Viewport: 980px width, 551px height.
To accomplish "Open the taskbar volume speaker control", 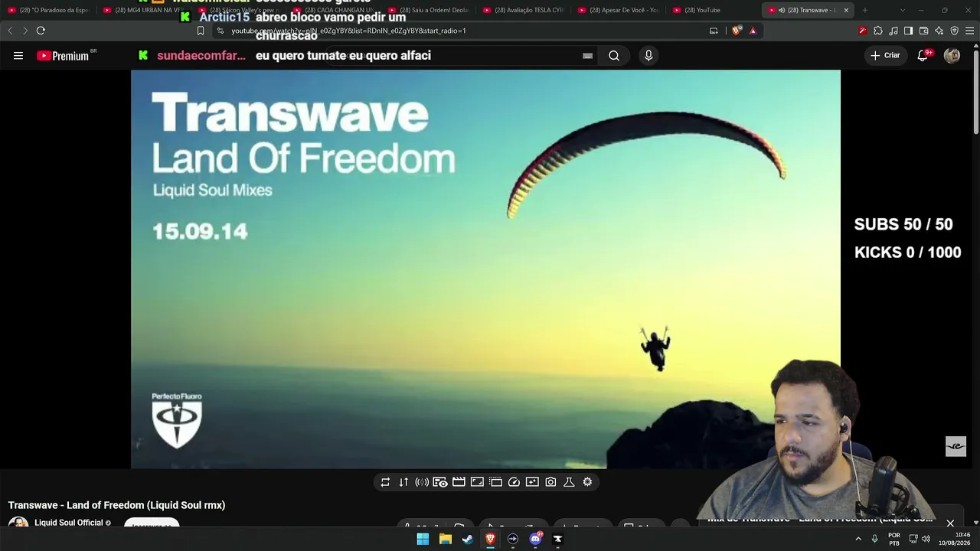I will coord(926,539).
